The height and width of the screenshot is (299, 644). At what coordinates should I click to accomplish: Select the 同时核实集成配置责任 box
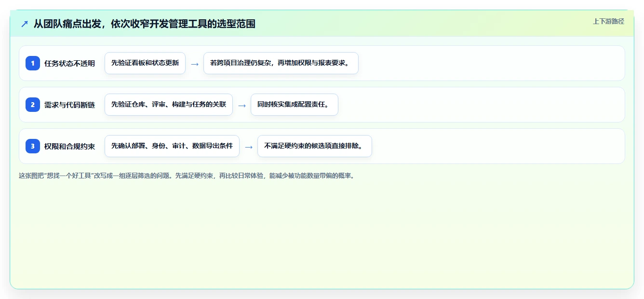click(x=295, y=105)
